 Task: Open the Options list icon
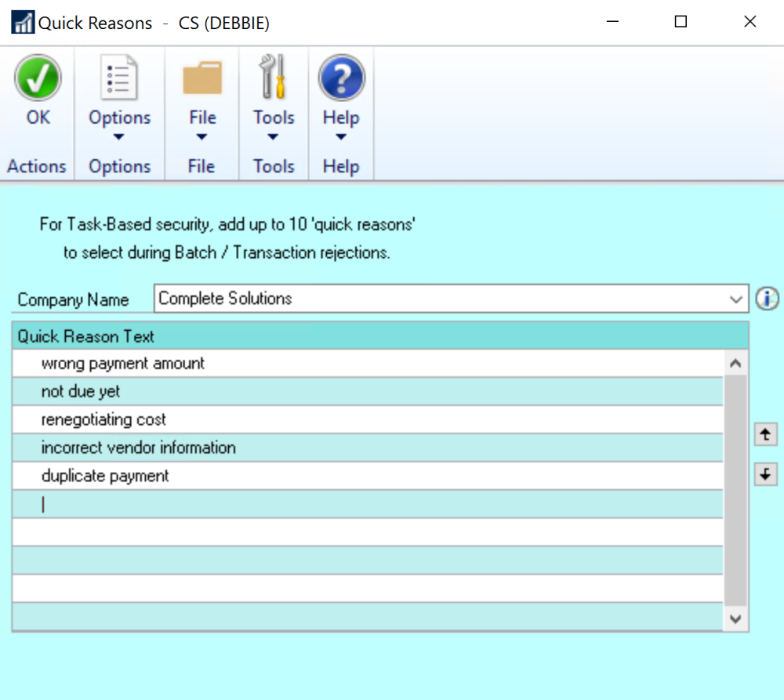119,78
